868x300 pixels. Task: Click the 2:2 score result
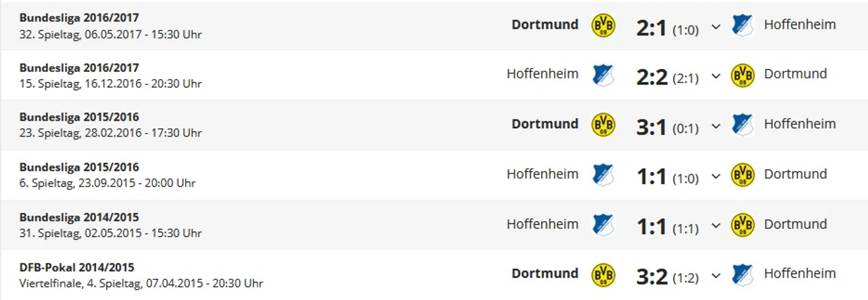pos(652,77)
